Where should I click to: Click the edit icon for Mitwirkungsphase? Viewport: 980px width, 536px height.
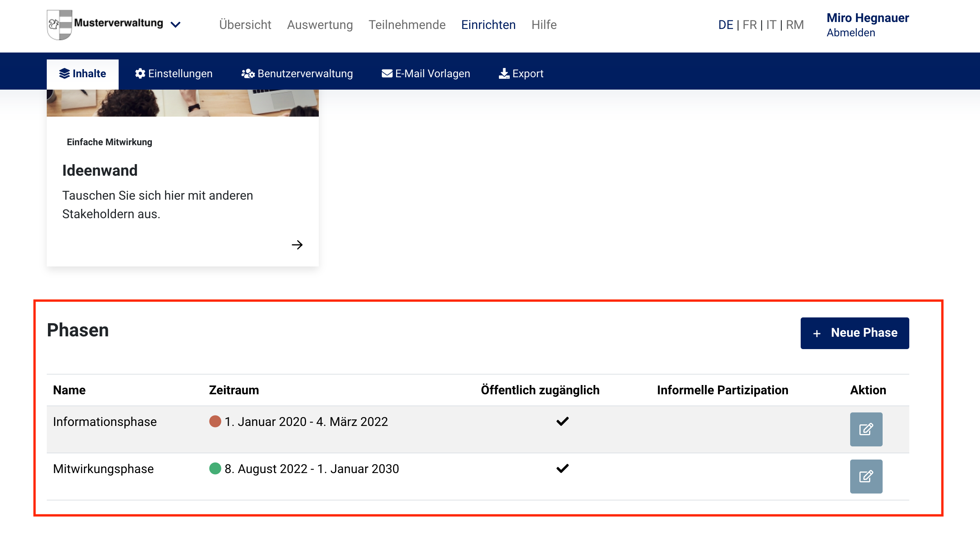pos(866,476)
